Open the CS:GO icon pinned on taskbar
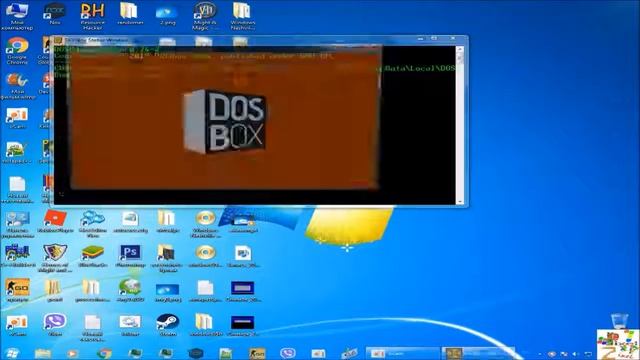Viewport: 640px width, 360px height. point(257,353)
